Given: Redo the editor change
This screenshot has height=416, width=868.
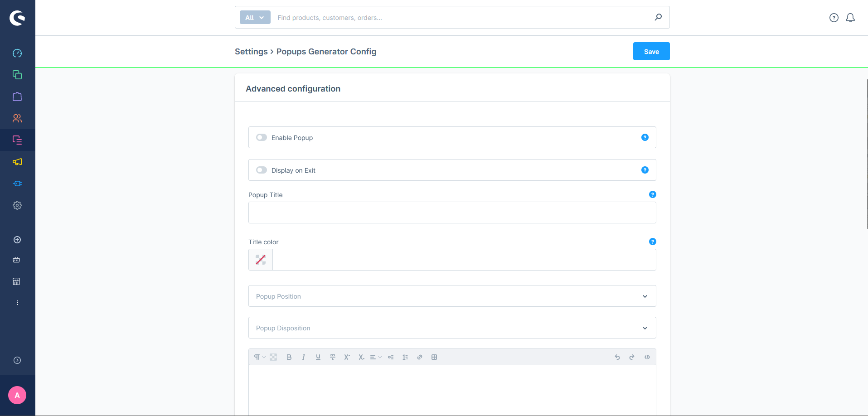Looking at the screenshot, I should click(632, 357).
